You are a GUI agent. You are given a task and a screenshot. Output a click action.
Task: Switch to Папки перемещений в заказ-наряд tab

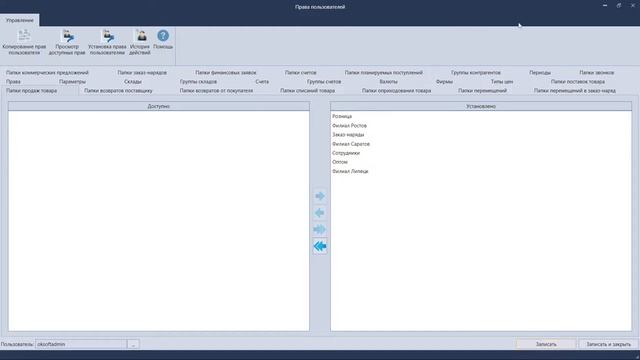click(x=575, y=91)
